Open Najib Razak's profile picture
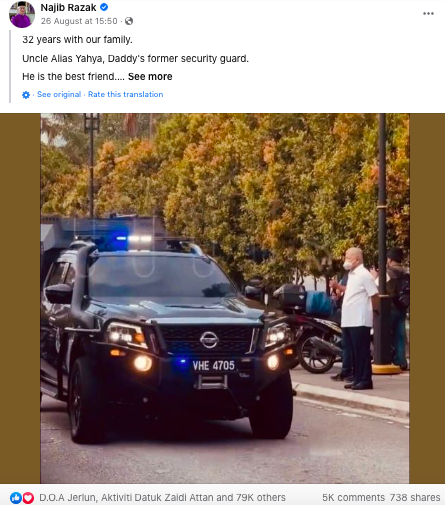Screen dimensions: 445x505 (22, 14)
